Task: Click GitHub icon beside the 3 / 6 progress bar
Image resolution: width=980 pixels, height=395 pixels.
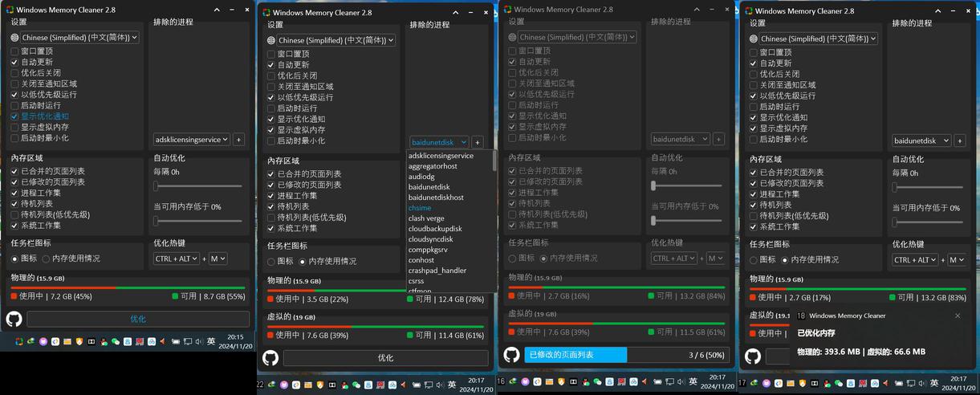Action: click(511, 354)
